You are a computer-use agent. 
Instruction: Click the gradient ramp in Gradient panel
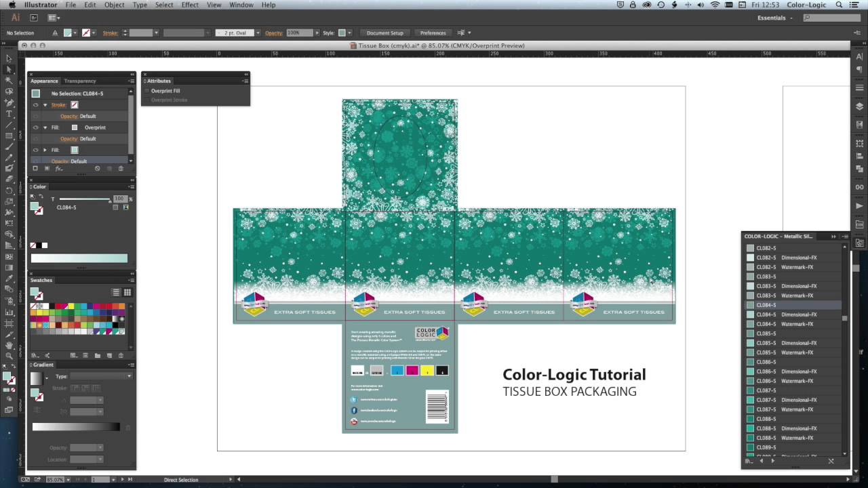(76, 427)
